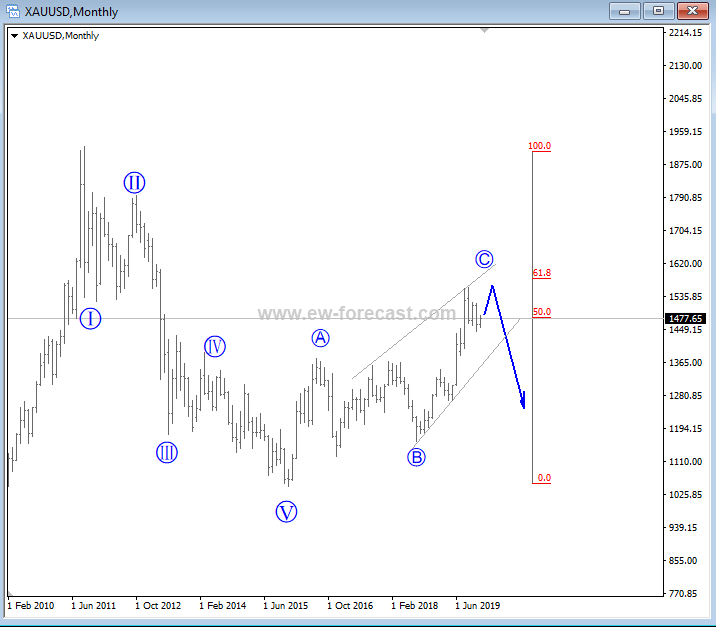Click the chart shift marker at top

(x=484, y=31)
